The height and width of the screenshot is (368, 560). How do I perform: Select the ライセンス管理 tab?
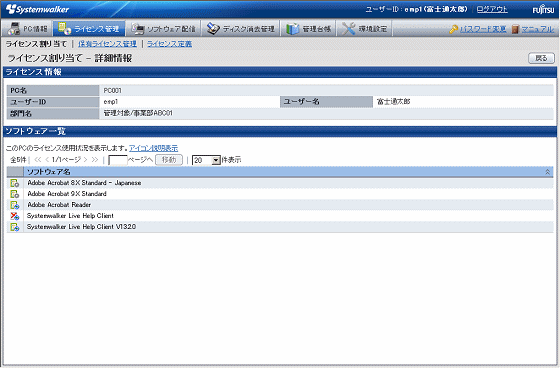coord(89,29)
